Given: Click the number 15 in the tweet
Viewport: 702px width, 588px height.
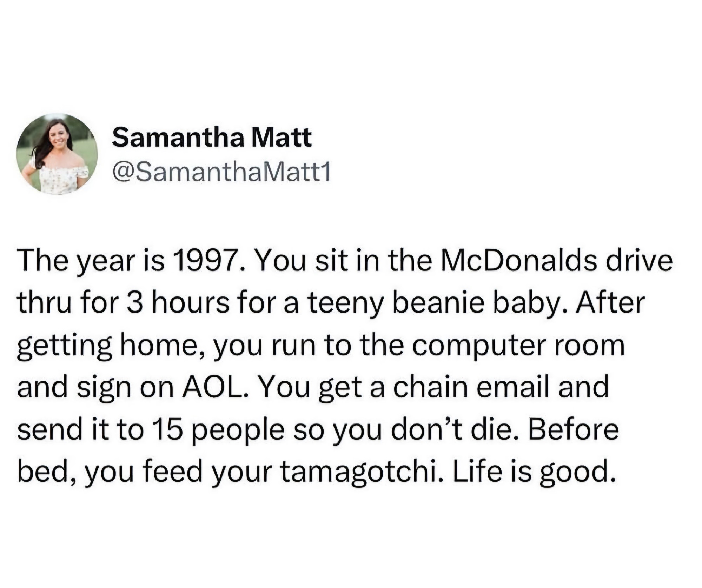Looking at the screenshot, I should pos(167,429).
